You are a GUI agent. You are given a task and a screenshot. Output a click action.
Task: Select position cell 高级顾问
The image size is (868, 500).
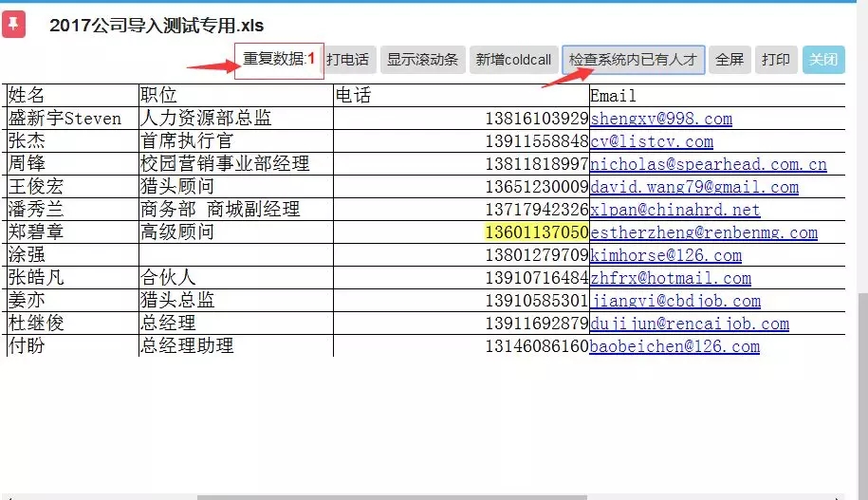236,232
